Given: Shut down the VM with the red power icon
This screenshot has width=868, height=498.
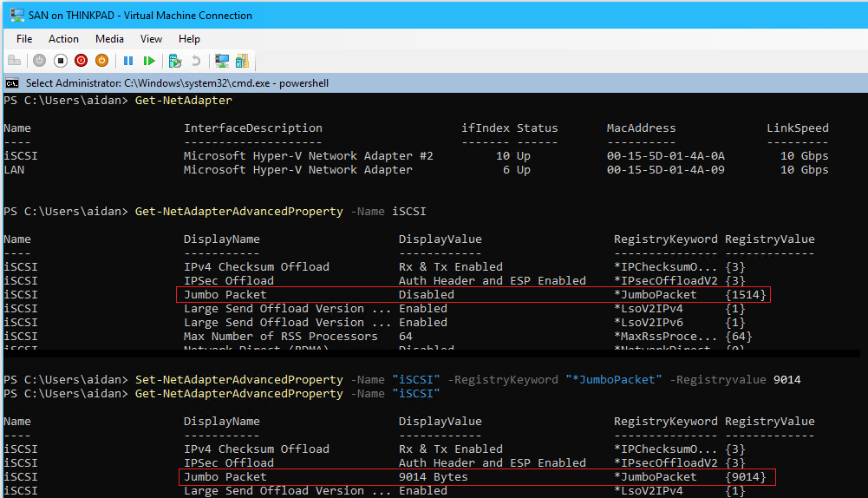Looking at the screenshot, I should tap(81, 61).
